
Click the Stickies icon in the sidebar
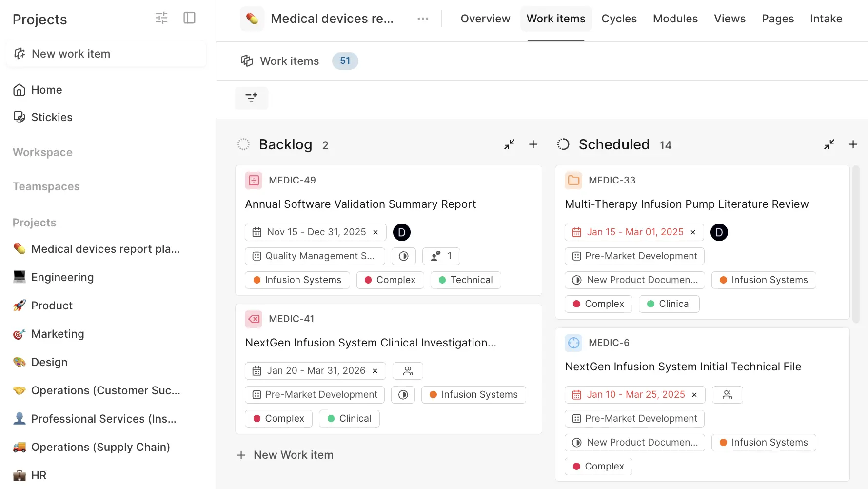[x=20, y=117]
